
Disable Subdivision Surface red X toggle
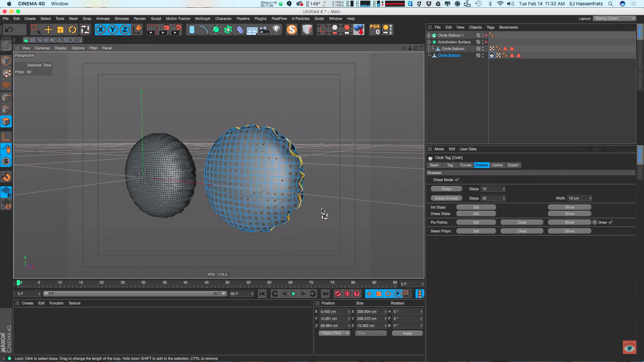point(486,42)
